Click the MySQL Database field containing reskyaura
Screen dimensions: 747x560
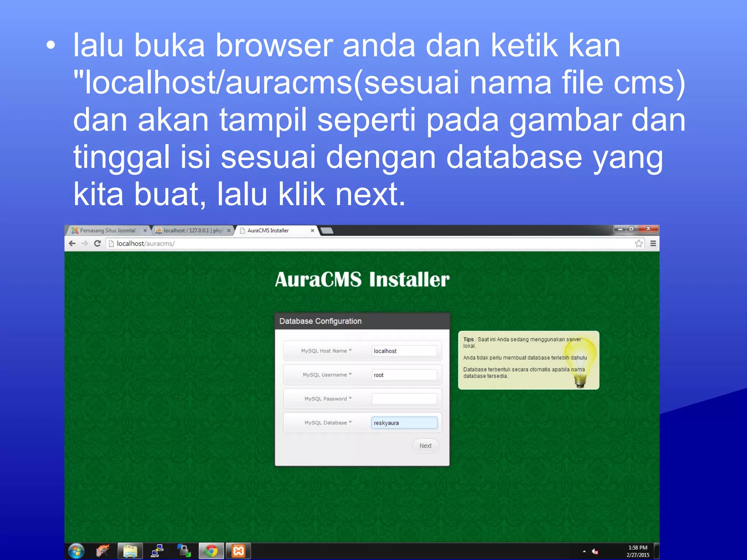[x=404, y=423]
